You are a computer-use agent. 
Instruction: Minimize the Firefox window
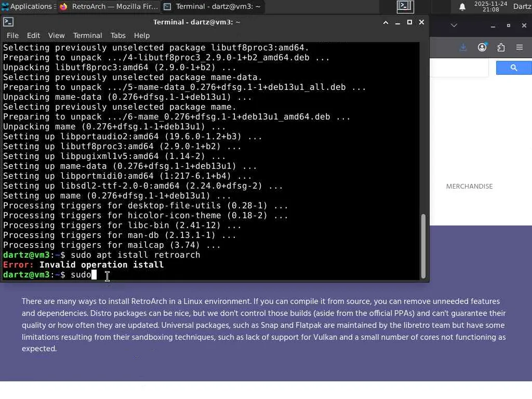493,26
